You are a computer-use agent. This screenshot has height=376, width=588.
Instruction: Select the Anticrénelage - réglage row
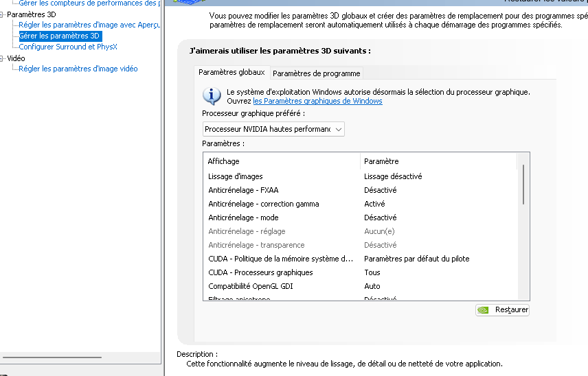[x=360, y=231]
